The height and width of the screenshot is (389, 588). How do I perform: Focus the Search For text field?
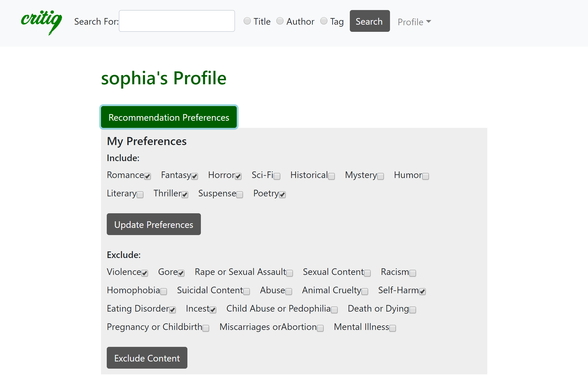click(x=177, y=21)
